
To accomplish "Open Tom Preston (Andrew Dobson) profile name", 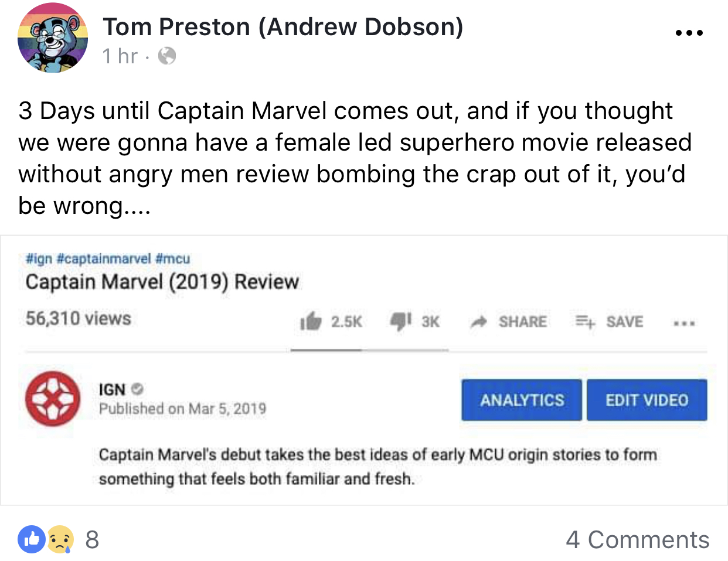I will (x=283, y=27).
